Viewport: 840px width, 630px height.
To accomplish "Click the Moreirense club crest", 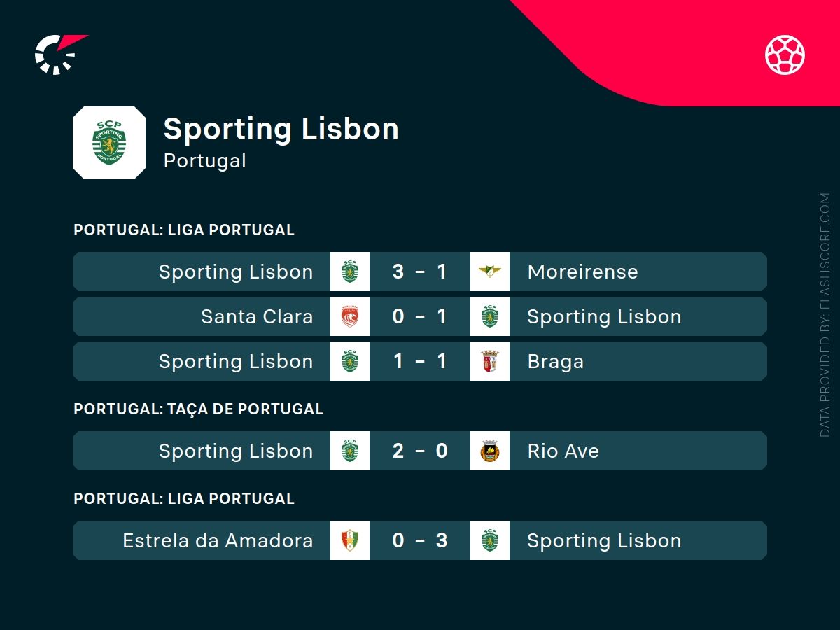I will 490,272.
